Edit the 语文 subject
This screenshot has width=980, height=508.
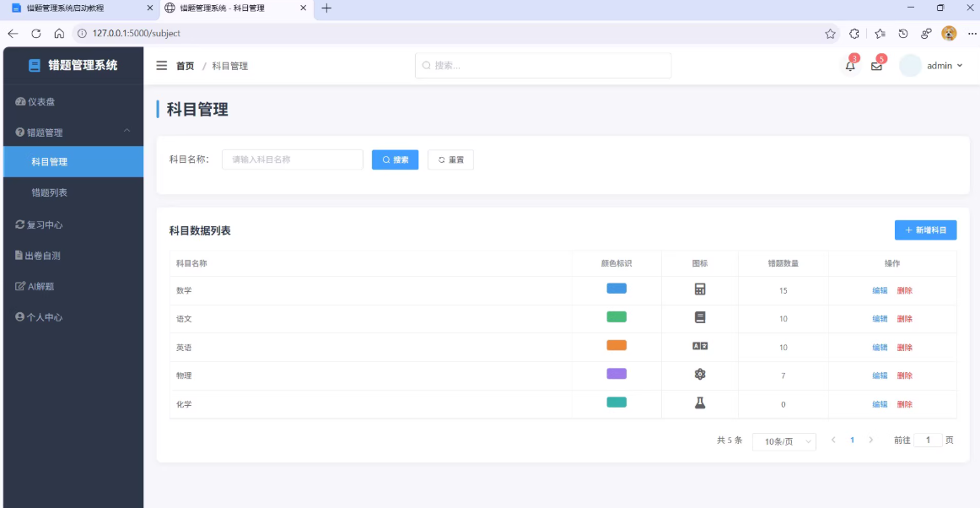pyautogui.click(x=880, y=318)
